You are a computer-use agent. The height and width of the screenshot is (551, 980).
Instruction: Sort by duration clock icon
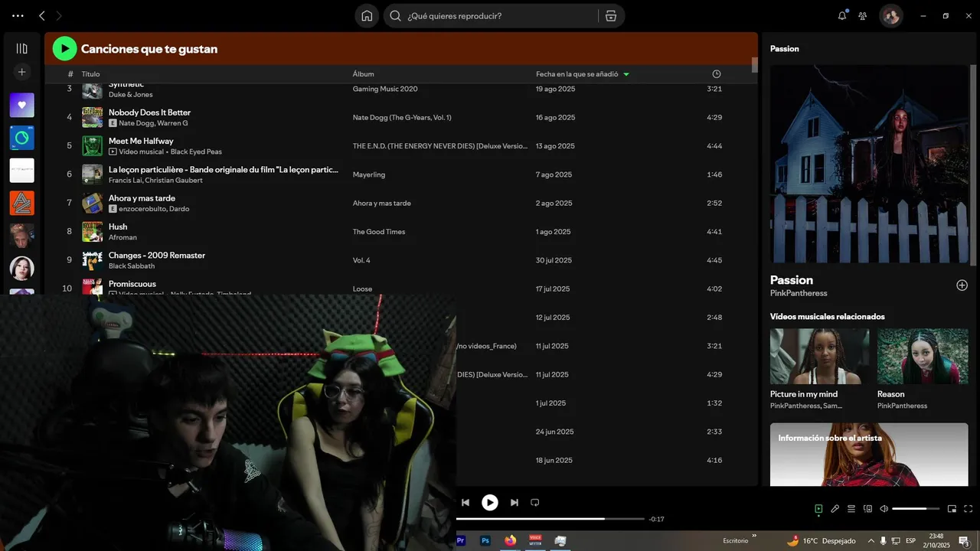(x=717, y=74)
